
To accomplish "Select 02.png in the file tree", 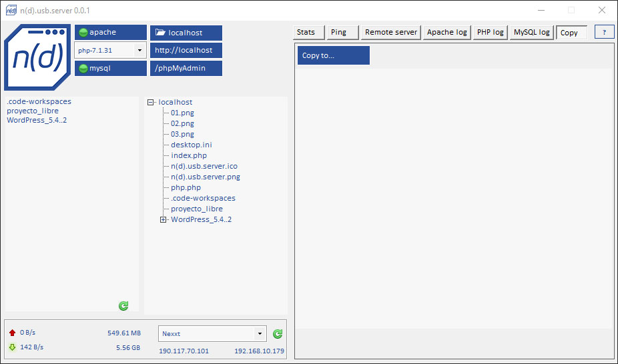I will 182,123.
